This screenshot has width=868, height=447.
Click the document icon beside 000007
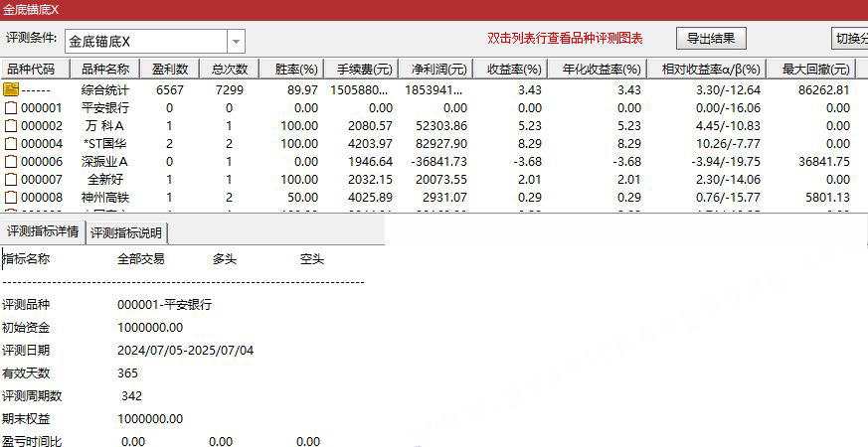(11, 179)
